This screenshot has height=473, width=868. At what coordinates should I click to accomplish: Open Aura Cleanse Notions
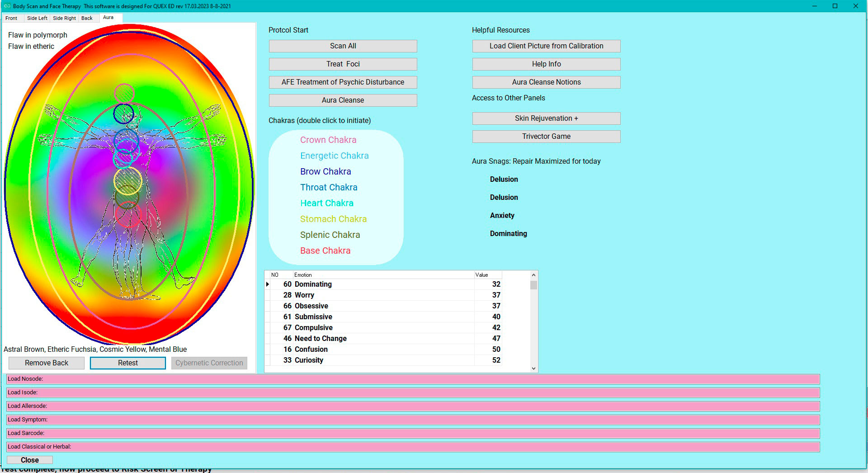546,82
